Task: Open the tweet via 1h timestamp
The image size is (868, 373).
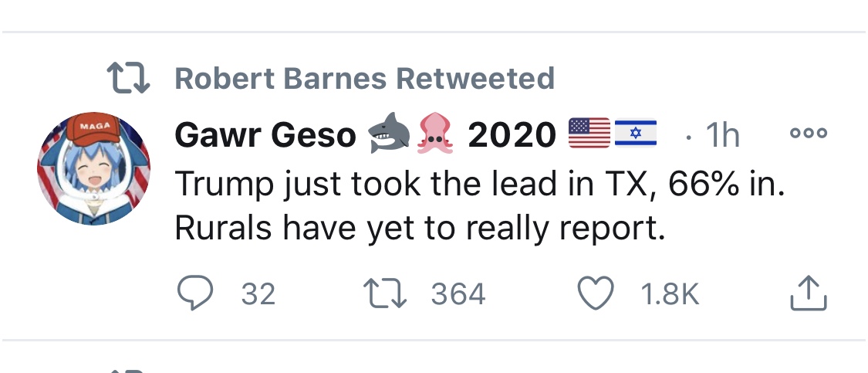Action: [x=722, y=134]
